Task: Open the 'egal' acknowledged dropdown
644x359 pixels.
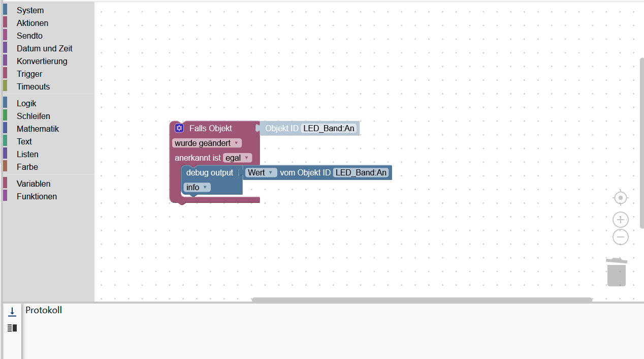Action: pos(237,158)
